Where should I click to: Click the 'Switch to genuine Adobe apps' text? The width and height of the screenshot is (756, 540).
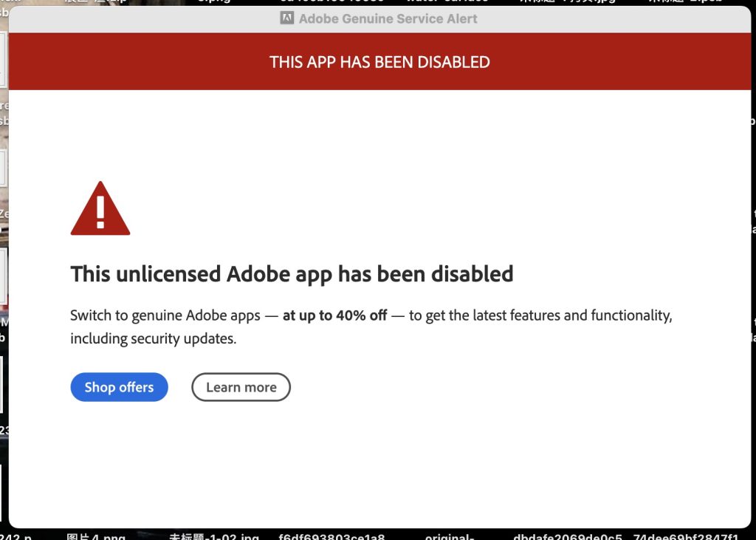tap(165, 315)
